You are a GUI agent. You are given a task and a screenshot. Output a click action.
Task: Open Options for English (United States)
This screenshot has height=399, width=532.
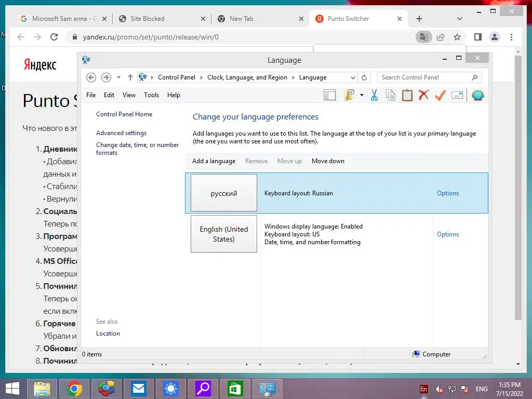447,234
